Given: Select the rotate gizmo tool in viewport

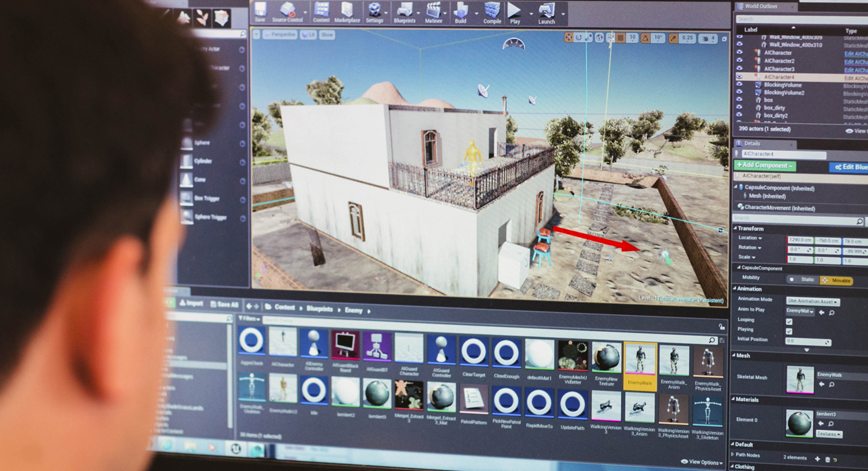Looking at the screenshot, I should [579, 38].
